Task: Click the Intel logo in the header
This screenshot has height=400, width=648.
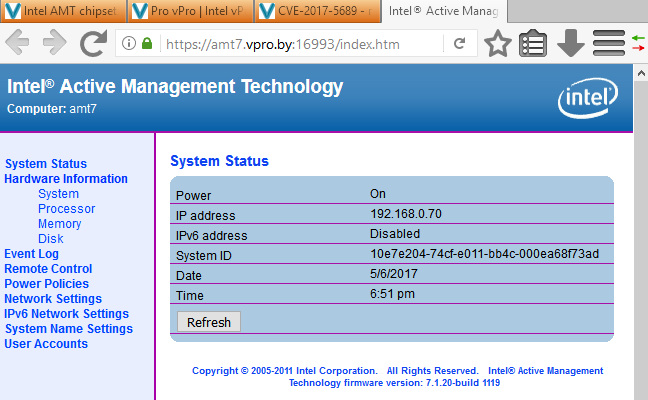Action: [588, 98]
